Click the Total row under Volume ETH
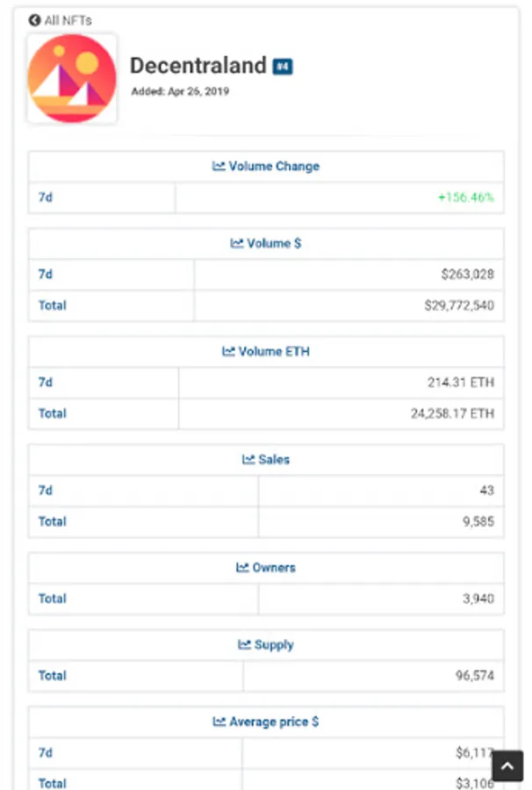Viewport: 532px width, 790px height. point(53,413)
